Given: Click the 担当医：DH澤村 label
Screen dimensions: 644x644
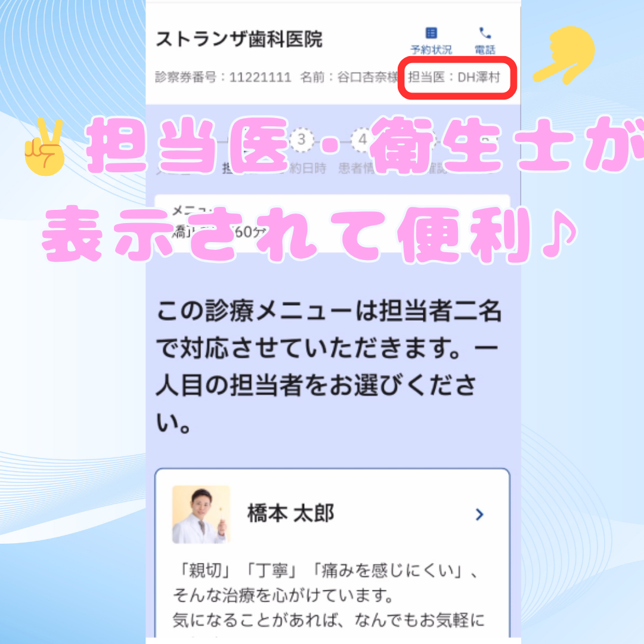Looking at the screenshot, I should pos(454,77).
